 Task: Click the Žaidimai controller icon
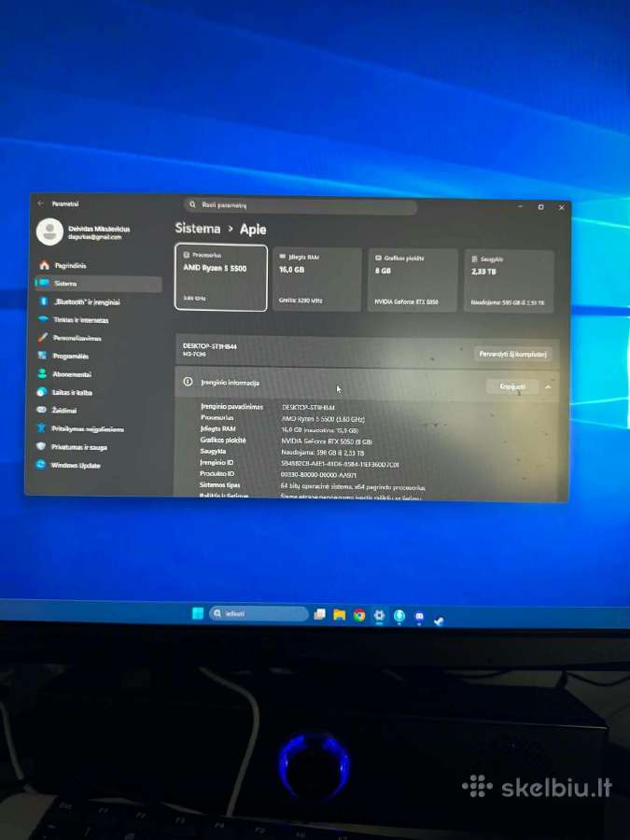42,410
